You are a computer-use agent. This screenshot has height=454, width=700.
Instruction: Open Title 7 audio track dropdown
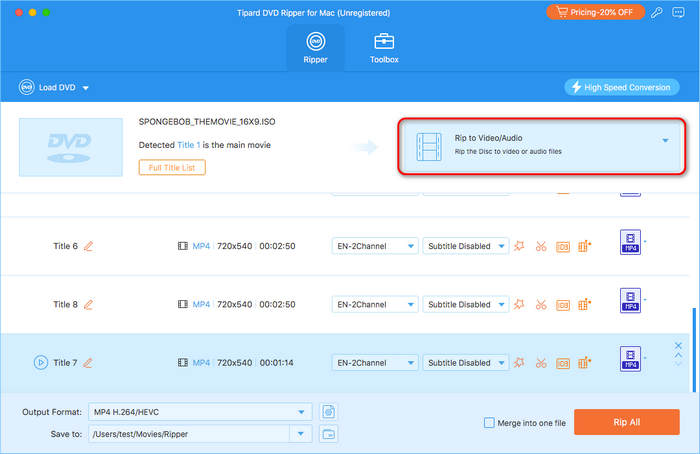(x=375, y=363)
